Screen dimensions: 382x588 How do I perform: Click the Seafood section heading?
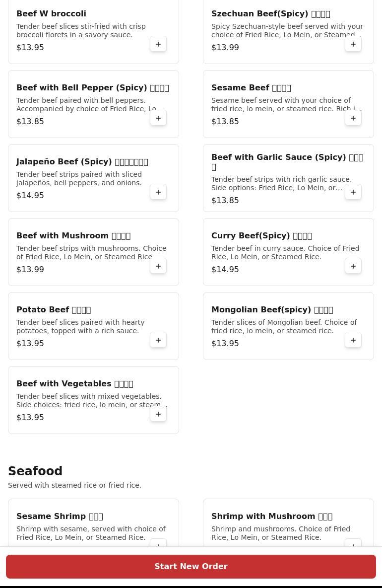click(x=35, y=471)
